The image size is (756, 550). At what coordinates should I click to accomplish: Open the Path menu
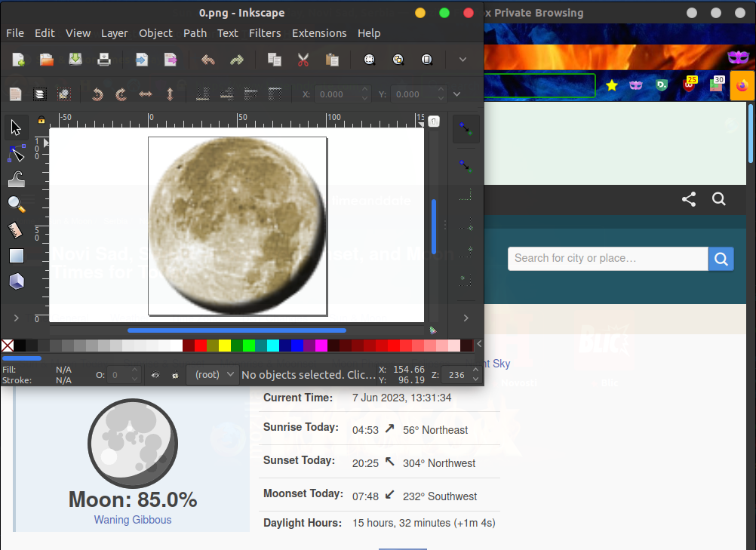[195, 33]
